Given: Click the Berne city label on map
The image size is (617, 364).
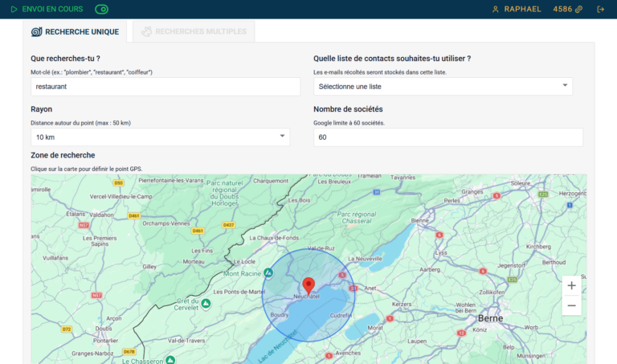Looking at the screenshot, I should click(x=490, y=318).
